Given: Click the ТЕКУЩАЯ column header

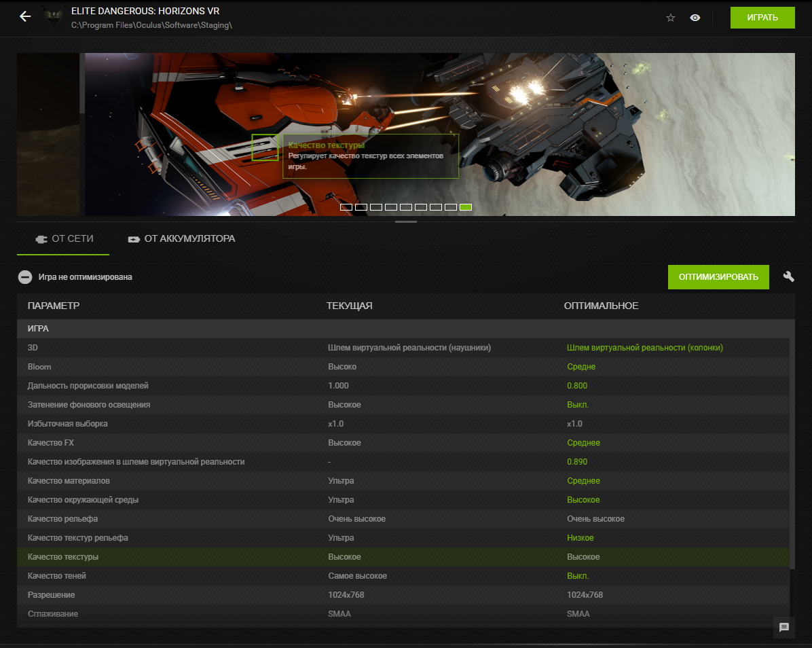Looking at the screenshot, I should pos(350,306).
